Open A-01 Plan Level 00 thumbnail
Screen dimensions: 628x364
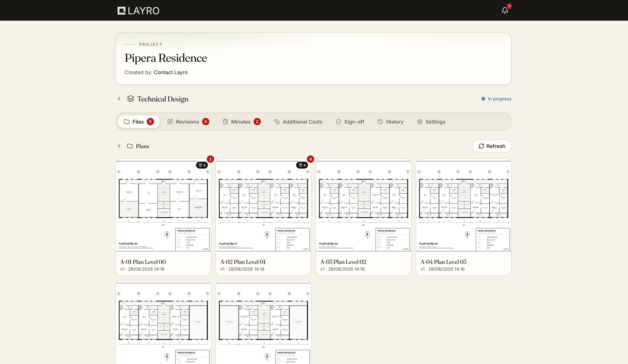point(163,206)
